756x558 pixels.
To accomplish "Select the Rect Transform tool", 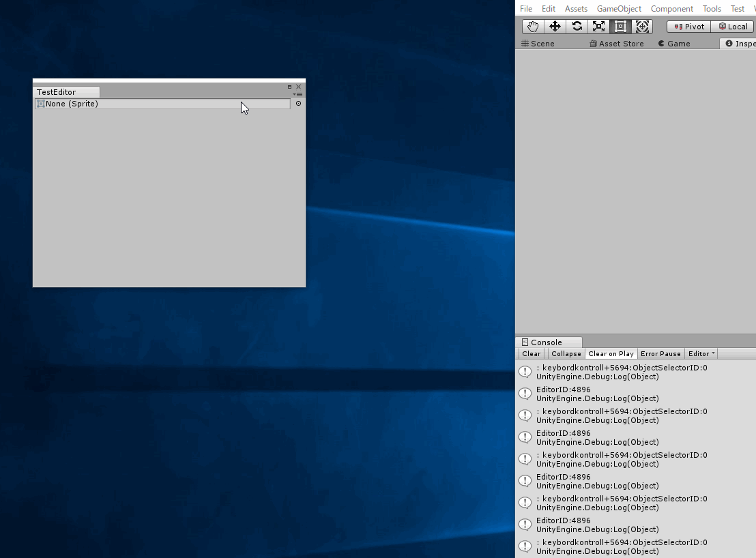I will [x=620, y=26].
